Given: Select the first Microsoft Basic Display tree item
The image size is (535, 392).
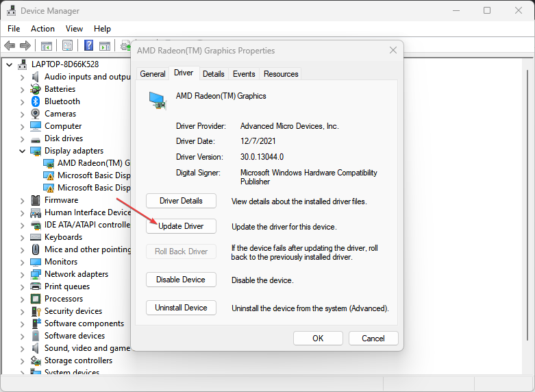Looking at the screenshot, I should point(93,175).
